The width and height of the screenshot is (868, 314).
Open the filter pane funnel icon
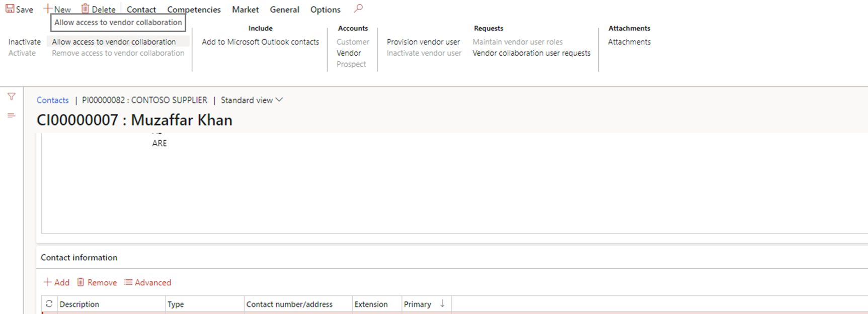point(11,96)
